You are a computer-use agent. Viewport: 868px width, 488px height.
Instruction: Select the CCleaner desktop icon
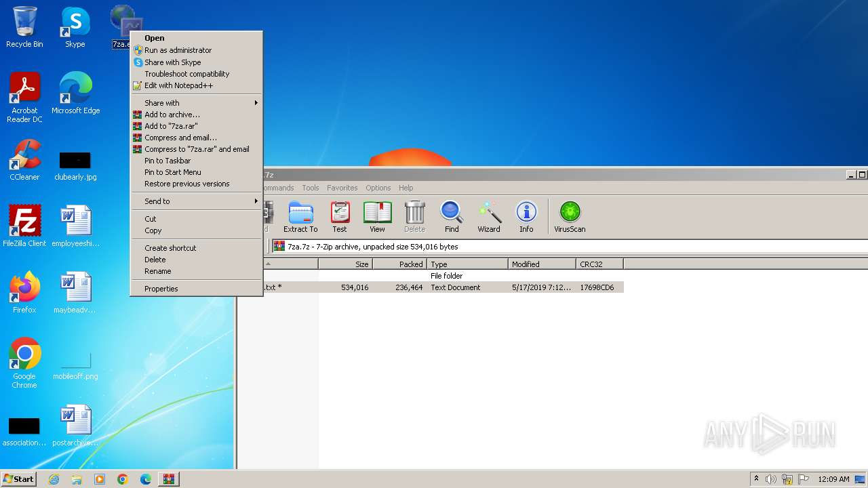click(24, 160)
